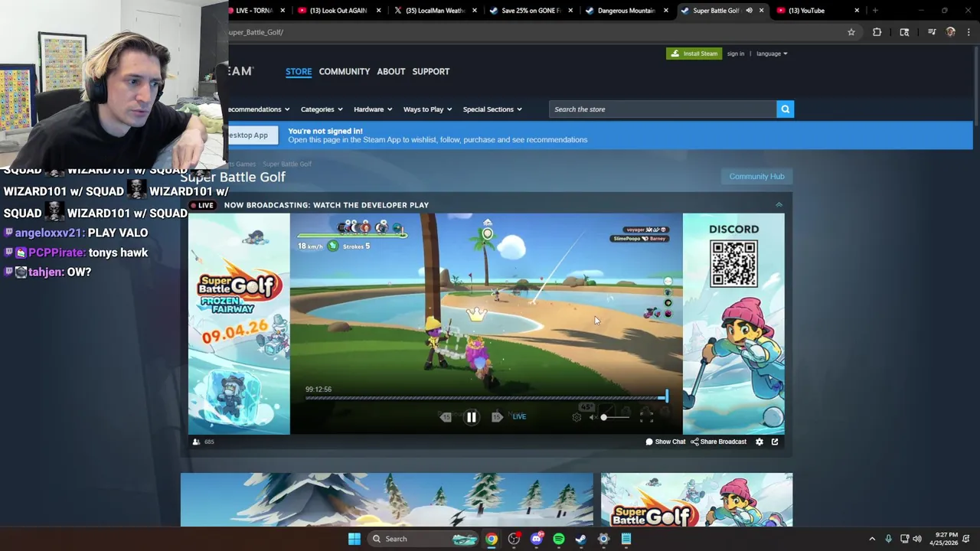This screenshot has height=551, width=980.
Task: Open the taskbar volume icon
Action: click(x=917, y=539)
